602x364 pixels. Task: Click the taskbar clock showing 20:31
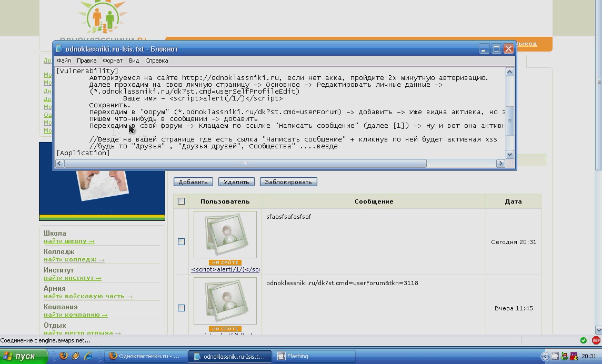pos(588,356)
